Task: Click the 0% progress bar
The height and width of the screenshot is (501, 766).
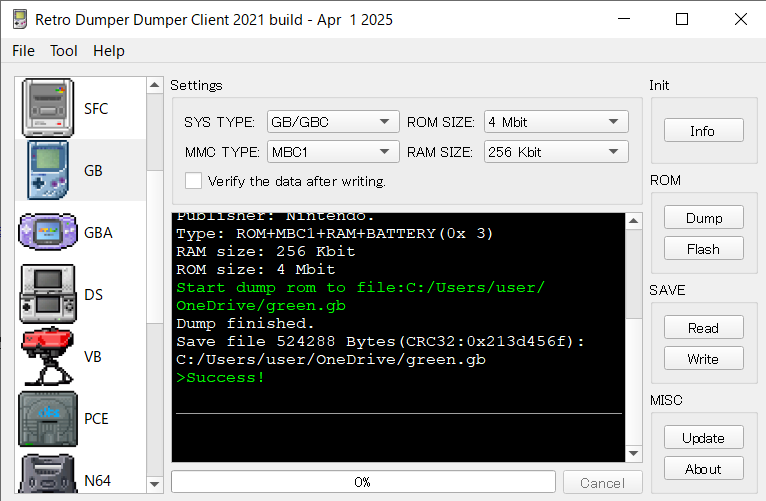Action: pos(363,482)
